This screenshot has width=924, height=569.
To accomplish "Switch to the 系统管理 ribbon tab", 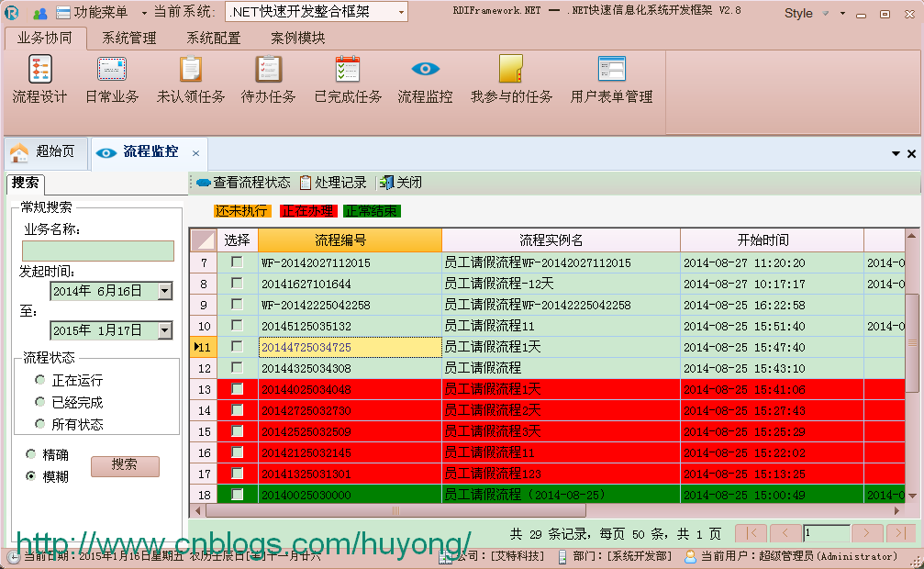I will pos(129,39).
